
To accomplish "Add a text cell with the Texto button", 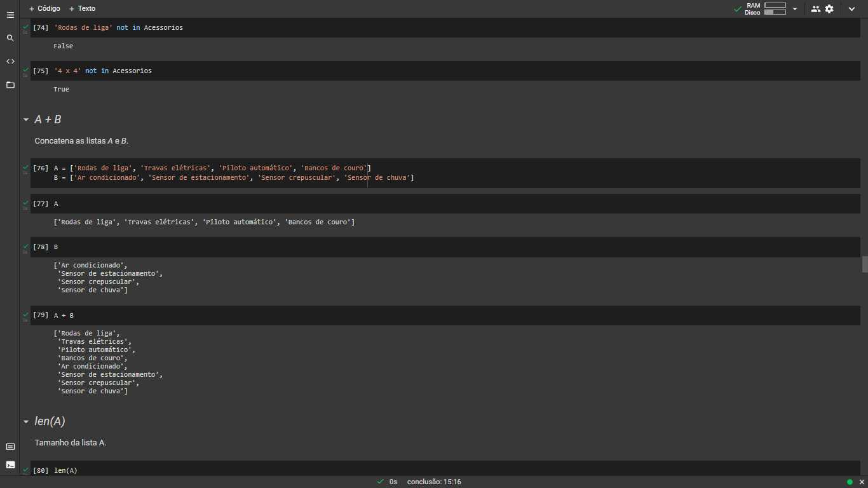I will pyautogui.click(x=82, y=9).
